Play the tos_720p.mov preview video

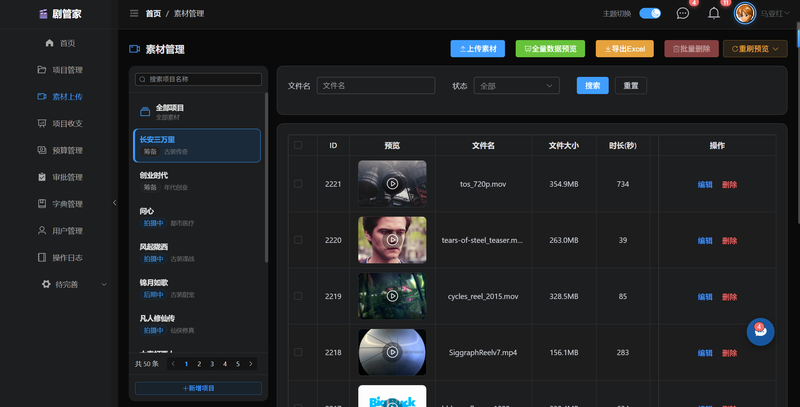tap(392, 184)
